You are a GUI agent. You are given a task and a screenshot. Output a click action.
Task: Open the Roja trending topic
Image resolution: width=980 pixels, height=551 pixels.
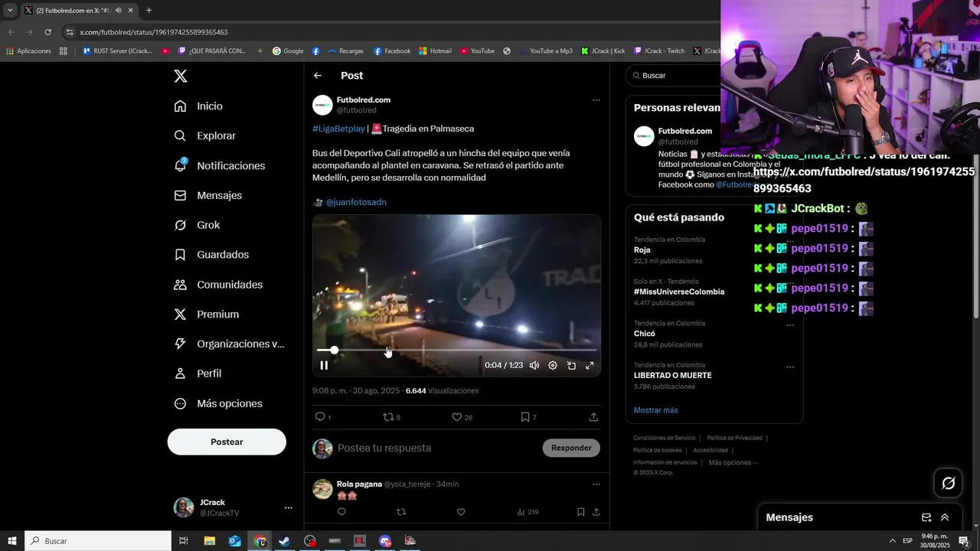(x=642, y=250)
